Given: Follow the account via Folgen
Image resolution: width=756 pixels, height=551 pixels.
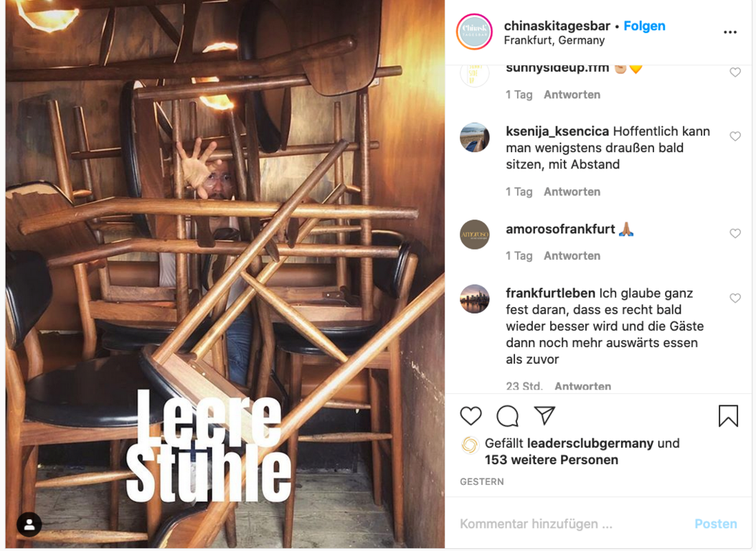Looking at the screenshot, I should pos(644,26).
